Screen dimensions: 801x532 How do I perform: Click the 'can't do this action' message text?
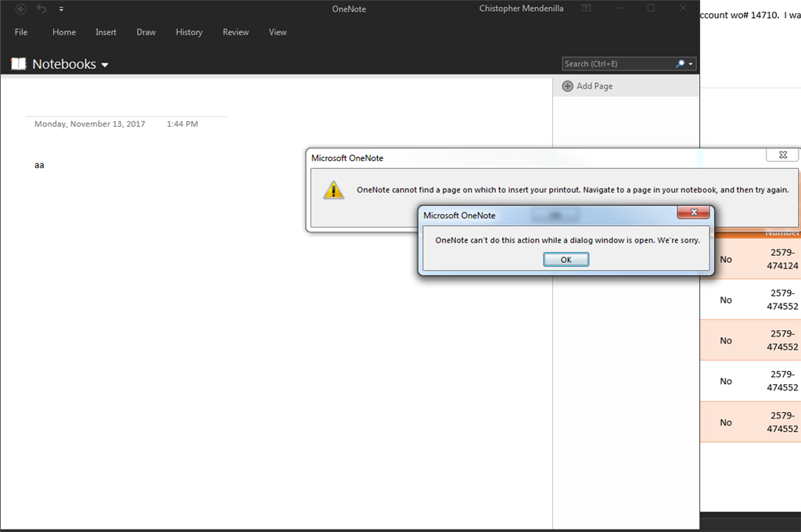click(x=568, y=240)
